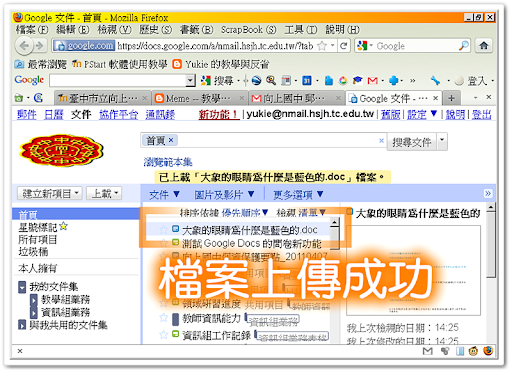Switch to the 向上國中 郵 tab

pyautogui.click(x=296, y=98)
